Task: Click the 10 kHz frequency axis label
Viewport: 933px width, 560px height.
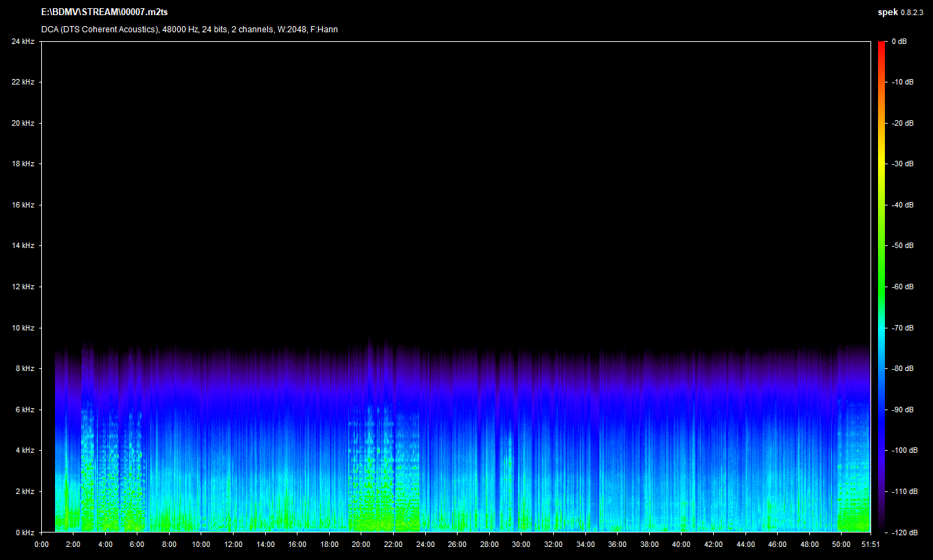Action: click(x=23, y=328)
